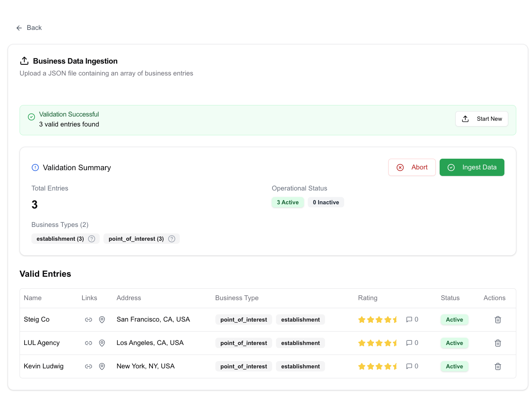Click the 0 Inactive status badge
This screenshot has width=532, height=409.
[326, 202]
